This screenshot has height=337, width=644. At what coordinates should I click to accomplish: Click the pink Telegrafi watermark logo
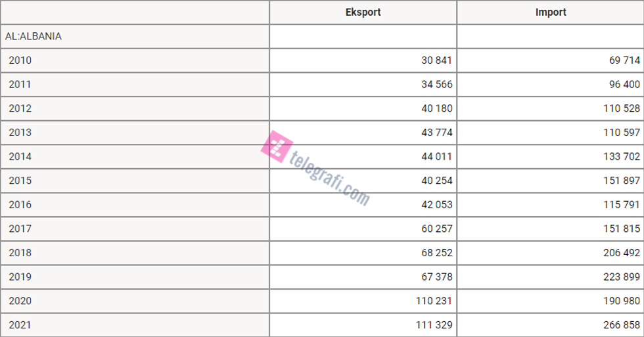[277, 146]
